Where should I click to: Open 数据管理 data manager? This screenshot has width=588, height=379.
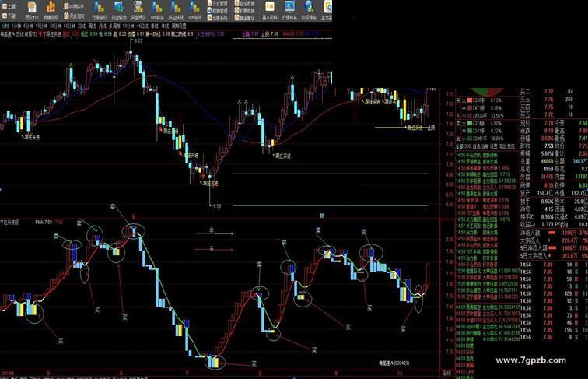coord(218,11)
